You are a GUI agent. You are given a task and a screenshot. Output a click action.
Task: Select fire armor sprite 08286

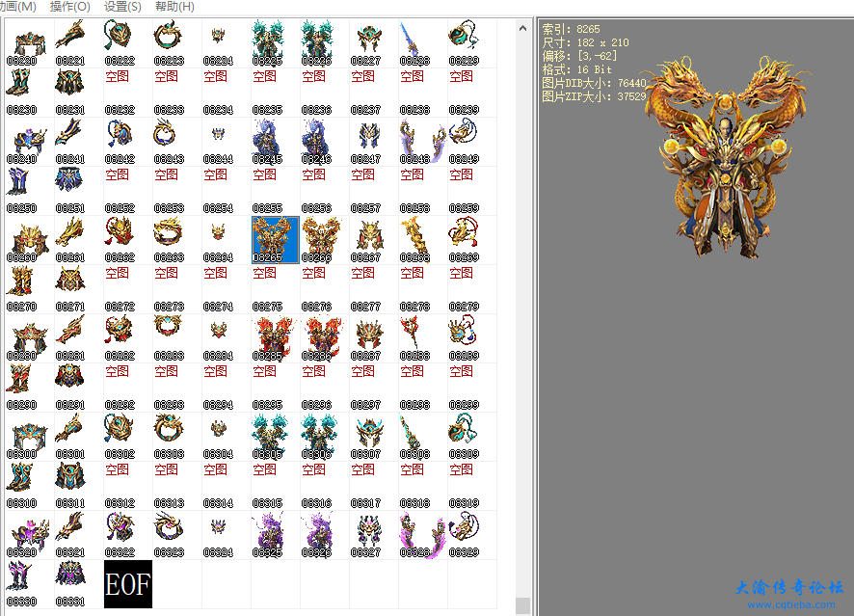pyautogui.click(x=324, y=338)
